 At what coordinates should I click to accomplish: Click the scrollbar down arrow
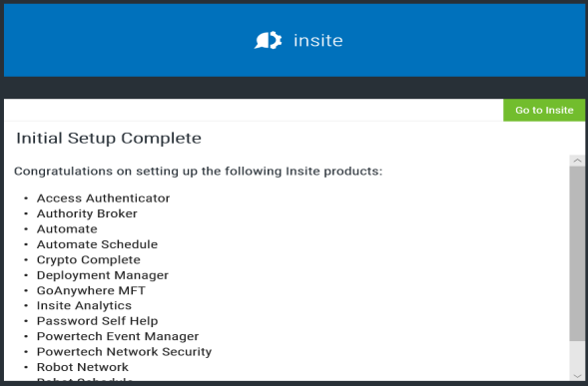pyautogui.click(x=577, y=376)
